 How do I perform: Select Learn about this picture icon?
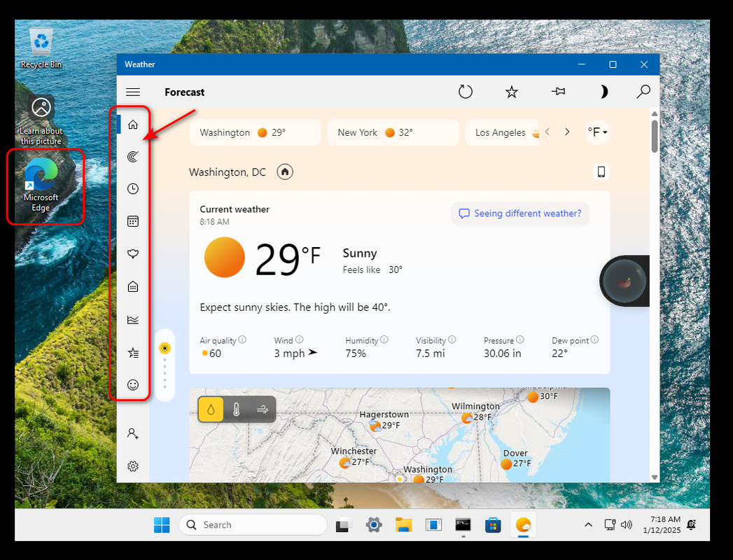[x=41, y=120]
